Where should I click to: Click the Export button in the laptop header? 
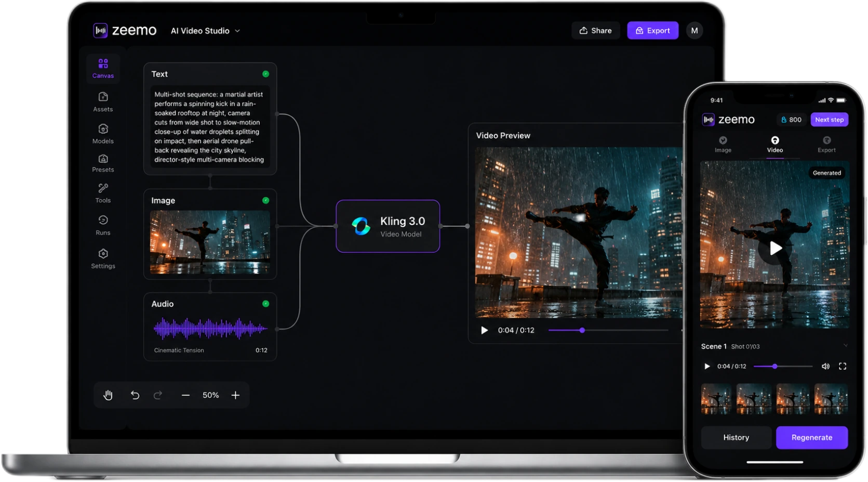tap(653, 31)
